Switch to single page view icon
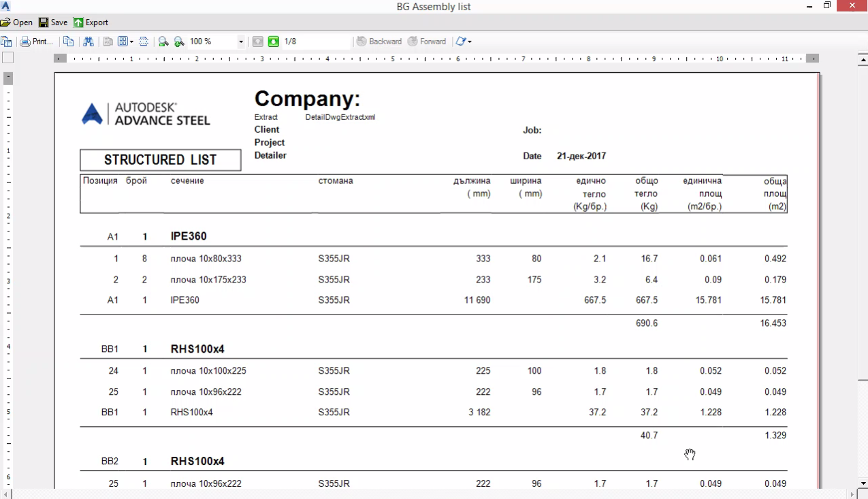 tap(108, 42)
